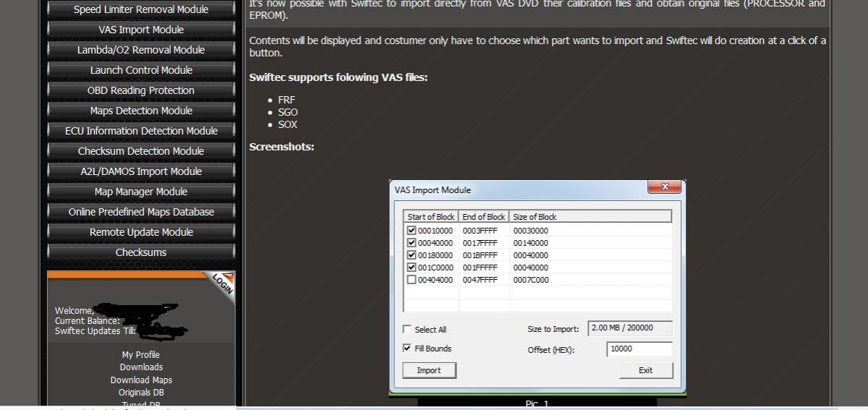Click the Size to Import field
868x410 pixels.
630,328
